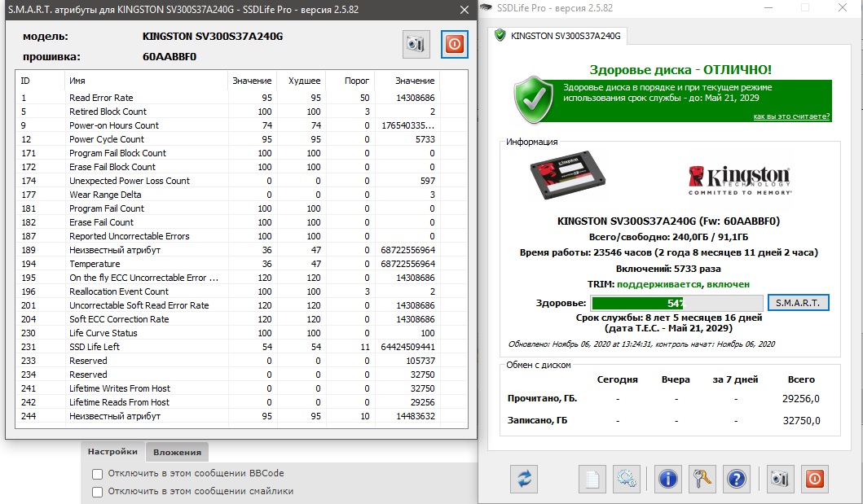Viewport: 863px width, 504px height.
Task: Open the S.M.A.R.T. button
Action: pyautogui.click(x=798, y=303)
